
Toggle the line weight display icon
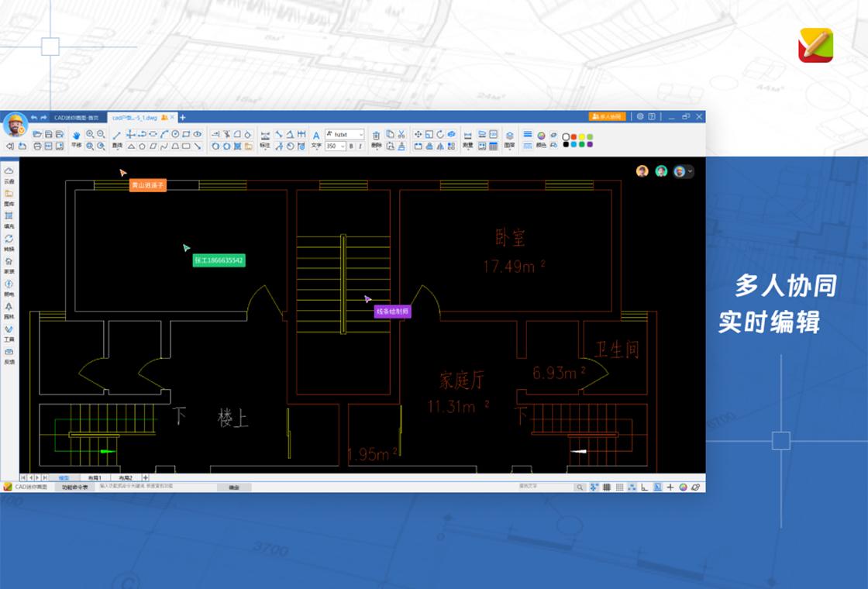point(657,487)
